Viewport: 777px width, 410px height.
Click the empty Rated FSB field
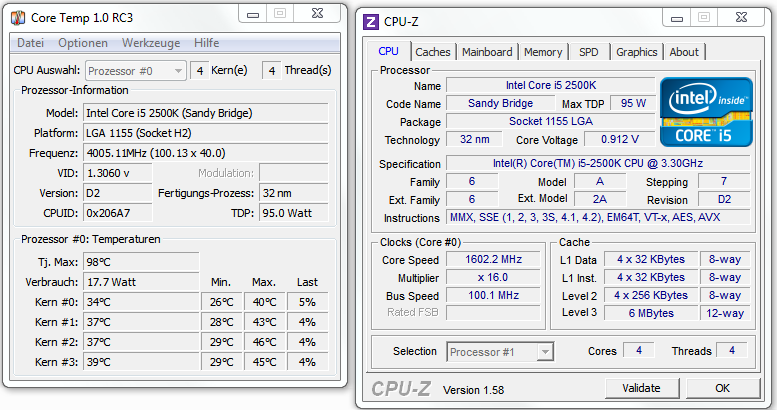click(493, 313)
